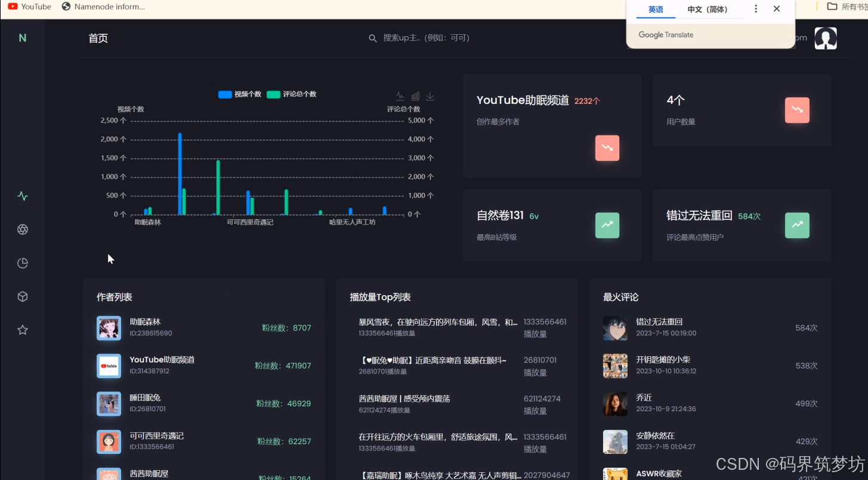Click comment date 2023-10-9 21:24:36
Viewport: 868px width, 480px height.
[666, 409]
